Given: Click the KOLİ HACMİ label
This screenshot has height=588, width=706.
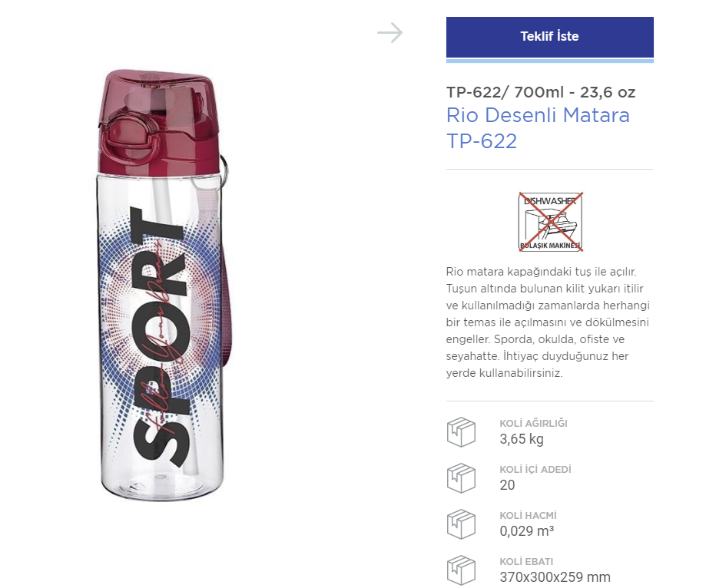Looking at the screenshot, I should pos(528,515).
